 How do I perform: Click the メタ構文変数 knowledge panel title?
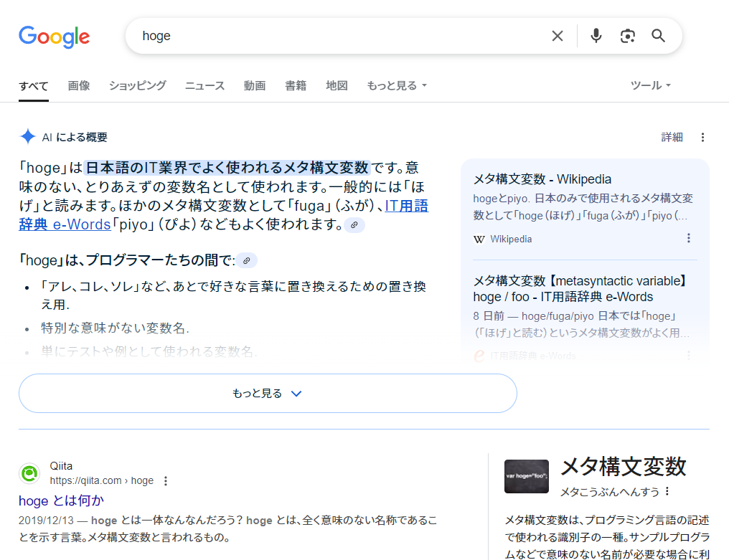click(x=624, y=467)
